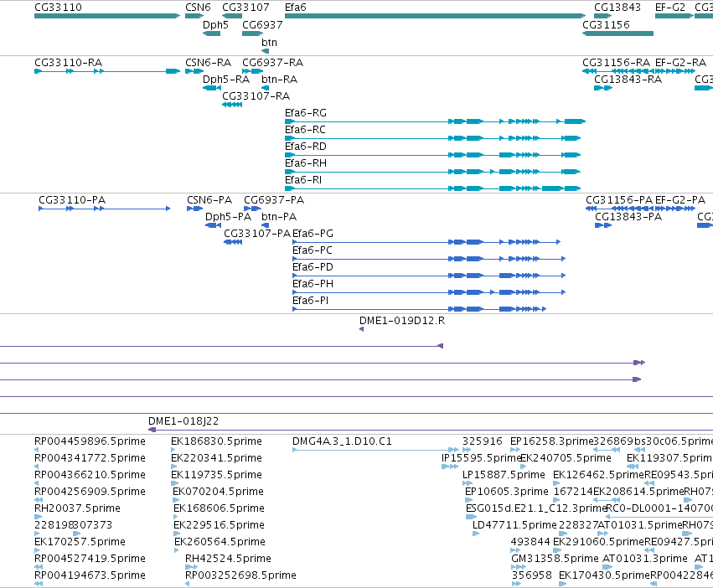Click the 356958 EST label
Viewport: 713px width, 588px height.
pos(531,575)
